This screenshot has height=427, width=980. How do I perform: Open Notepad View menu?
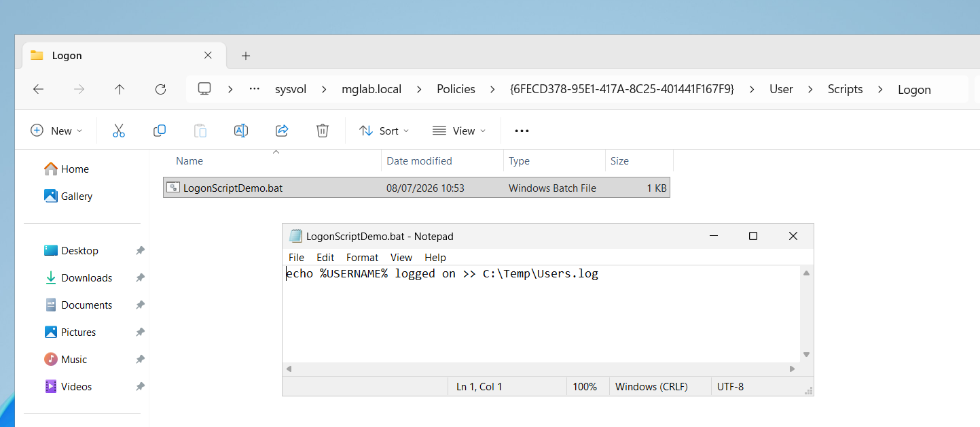pyautogui.click(x=401, y=258)
